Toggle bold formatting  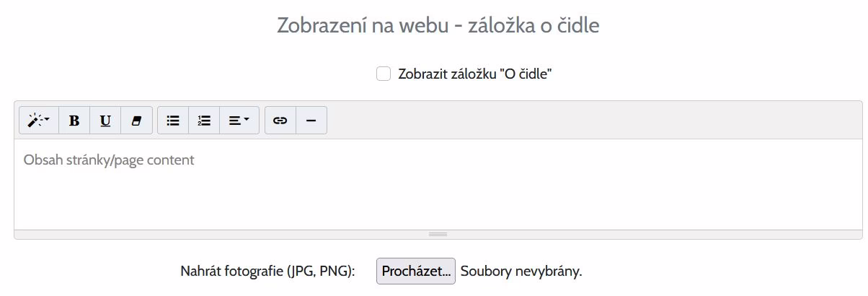coord(74,121)
